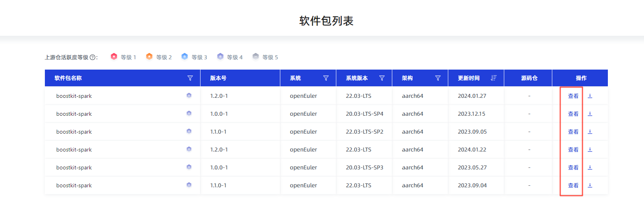Click version 1.1.0-1 in the 2023.09.05 row
This screenshot has height=202, width=644.
218,132
